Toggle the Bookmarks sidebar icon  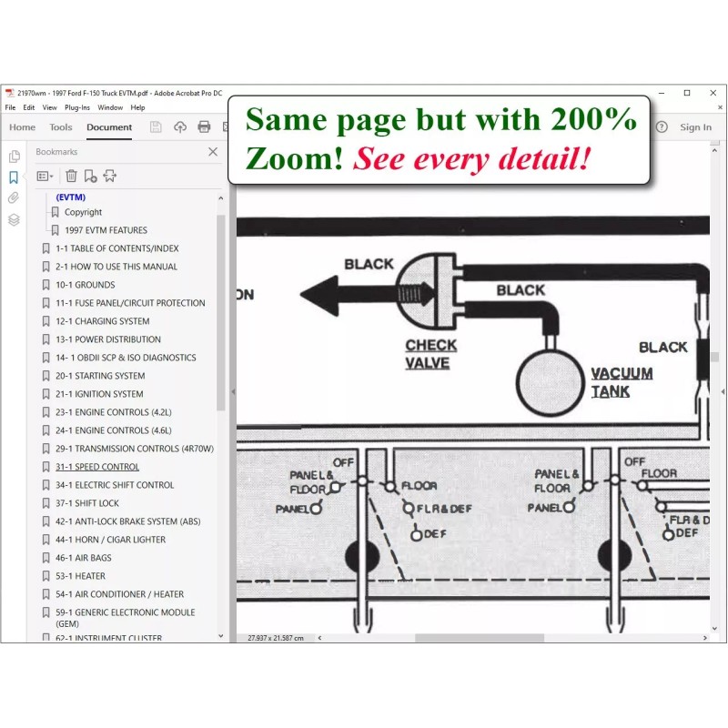[x=14, y=177]
